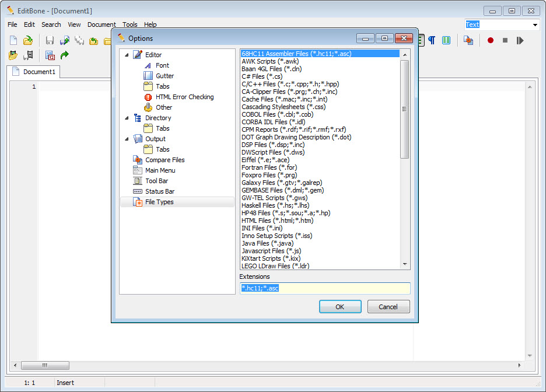
Task: Click the Redo green arrow icon
Action: 65,55
